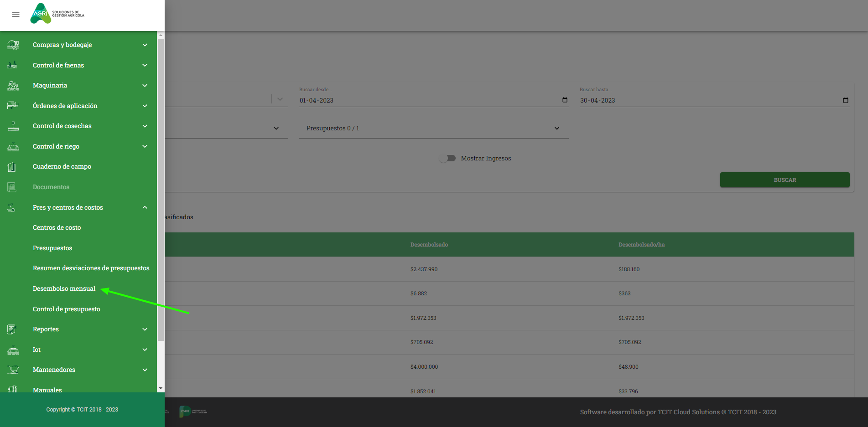The height and width of the screenshot is (427, 868).
Task: Expand the Control de cosechas chevron
Action: 145,126
